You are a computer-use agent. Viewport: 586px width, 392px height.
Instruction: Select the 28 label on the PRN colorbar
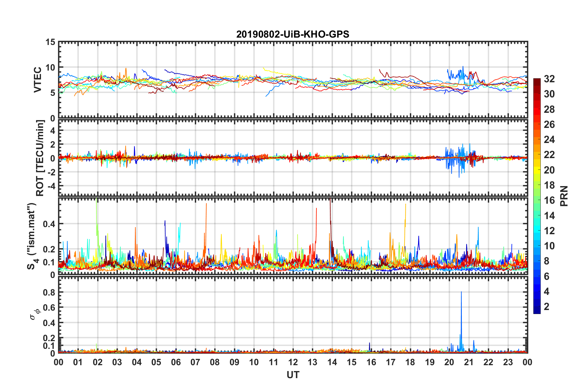[549, 109]
